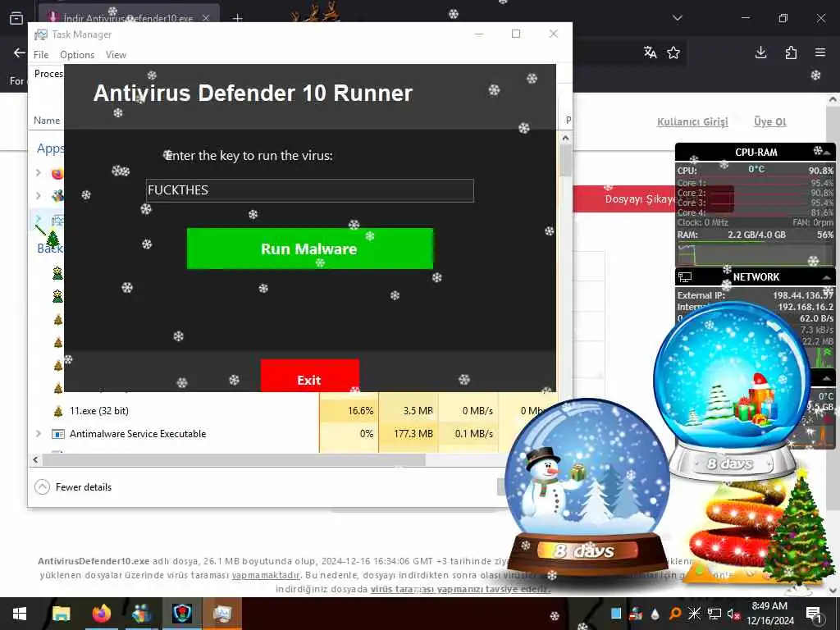Open network settings from the tray icon
Image resolution: width=840 pixels, height=630 pixels.
pyautogui.click(x=714, y=614)
